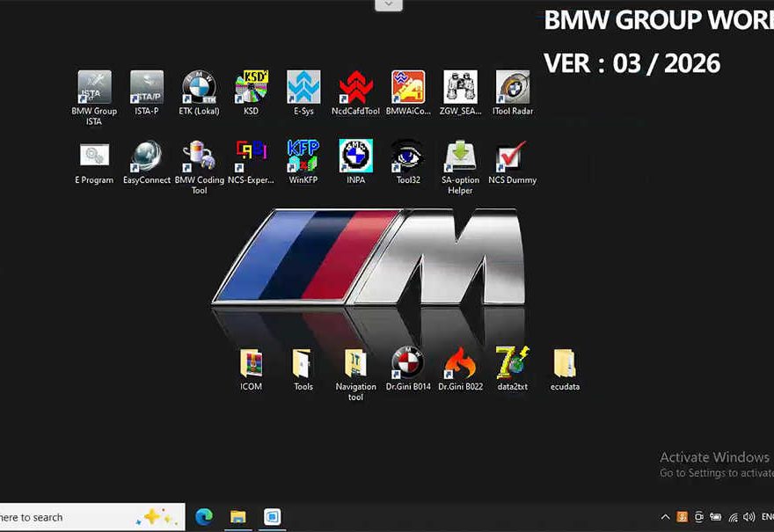Launch the KSD application icon
774x532 pixels.
(x=252, y=89)
